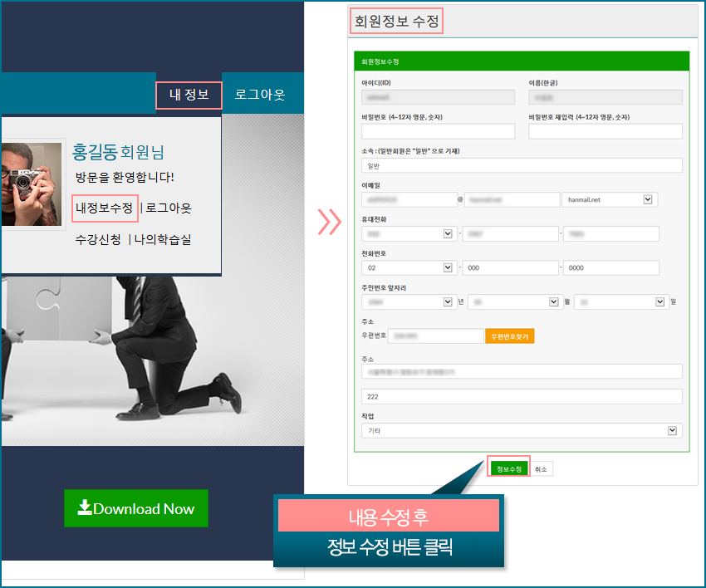Image resolution: width=706 pixels, height=588 pixels.
Task: Expand the hanmail.net email domain dropdown
Action: click(610, 199)
